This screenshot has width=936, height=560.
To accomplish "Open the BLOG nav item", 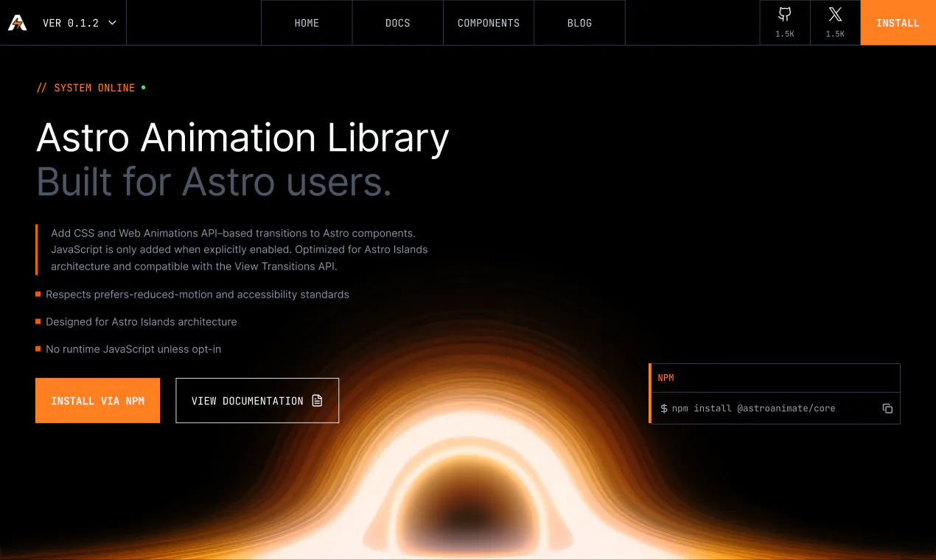I will pos(579,23).
